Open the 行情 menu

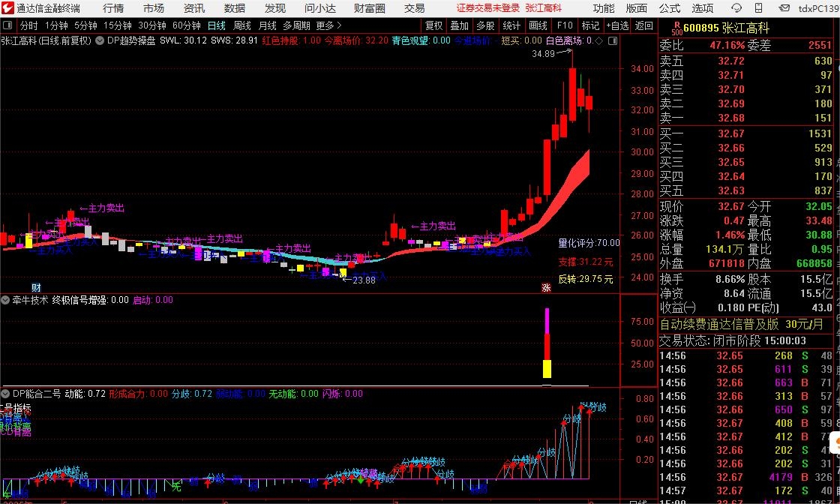[x=113, y=8]
